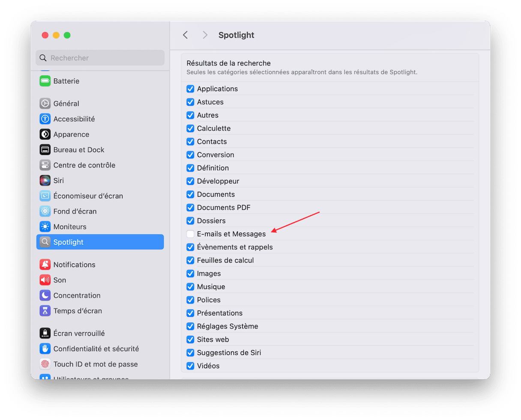Uncheck the Développeur checkbox
Image resolution: width=521 pixels, height=420 pixels.
coord(191,181)
